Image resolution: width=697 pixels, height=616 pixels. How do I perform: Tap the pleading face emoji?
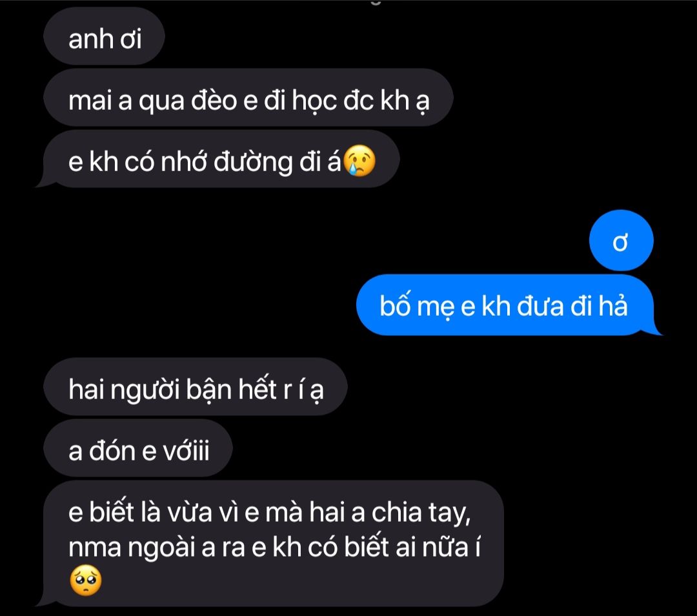coord(86,580)
